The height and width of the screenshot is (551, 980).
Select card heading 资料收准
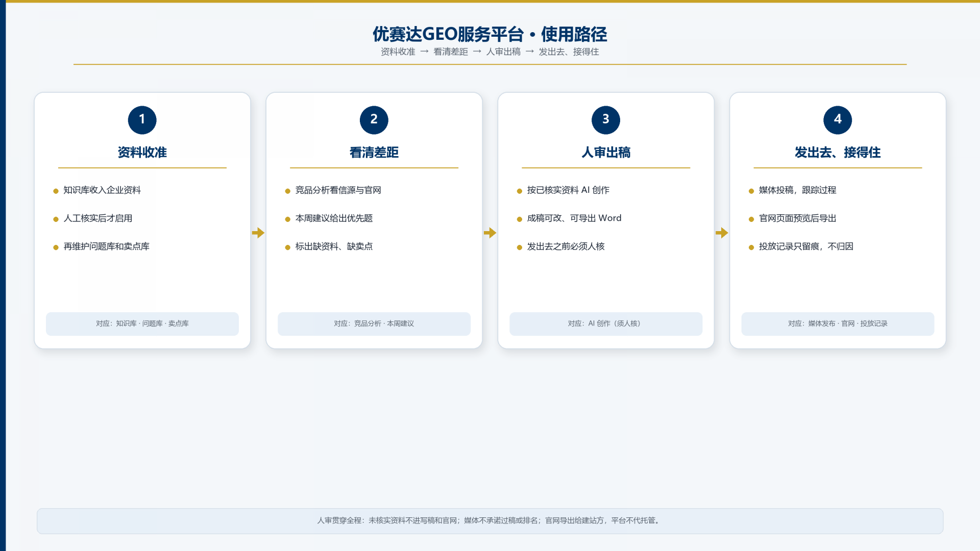pyautogui.click(x=142, y=153)
